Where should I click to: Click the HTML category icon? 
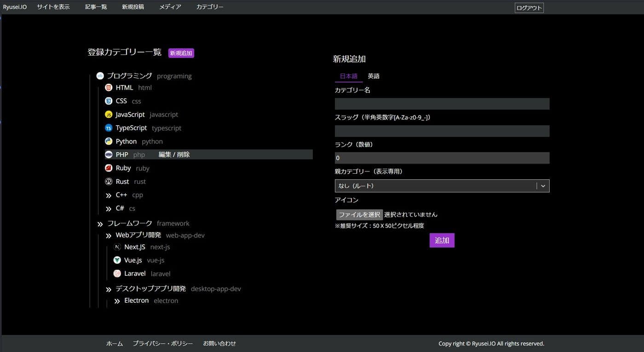click(x=108, y=87)
